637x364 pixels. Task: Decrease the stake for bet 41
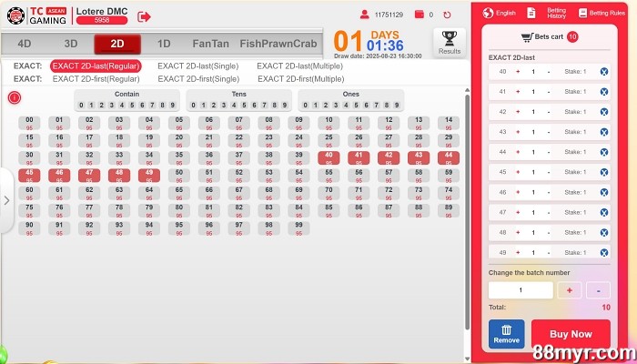coord(549,92)
